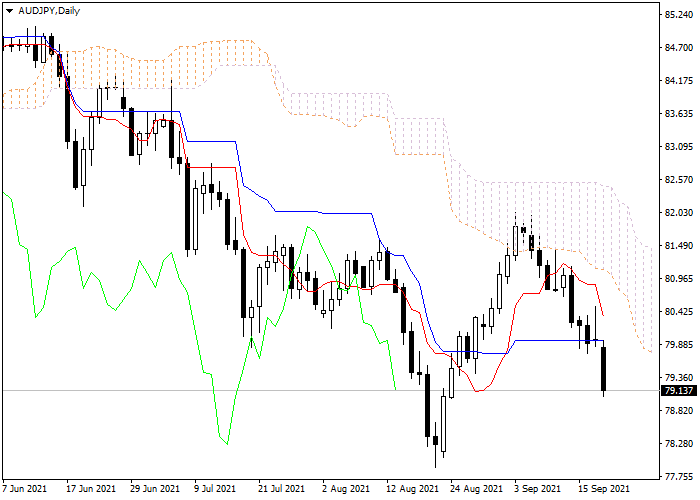This screenshot has height=500, width=700.
Task: Click the 3 Sep 2021 date label
Action: pos(537,489)
